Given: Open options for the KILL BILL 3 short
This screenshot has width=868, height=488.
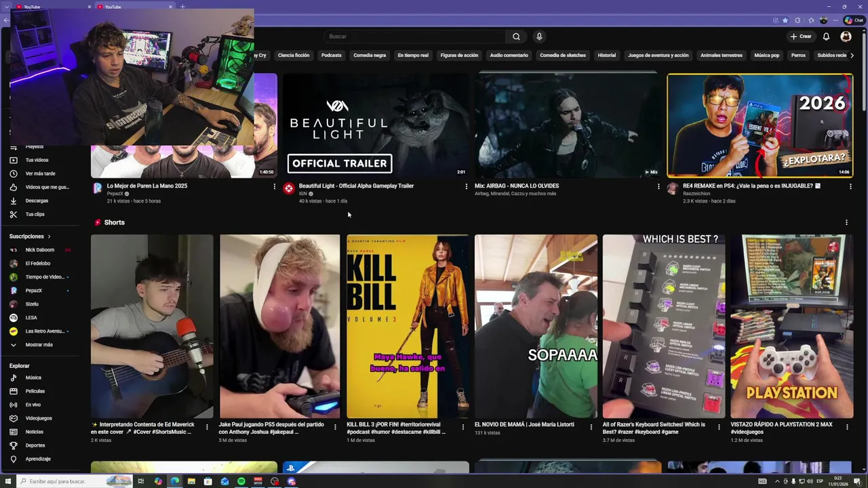Looking at the screenshot, I should click(463, 427).
